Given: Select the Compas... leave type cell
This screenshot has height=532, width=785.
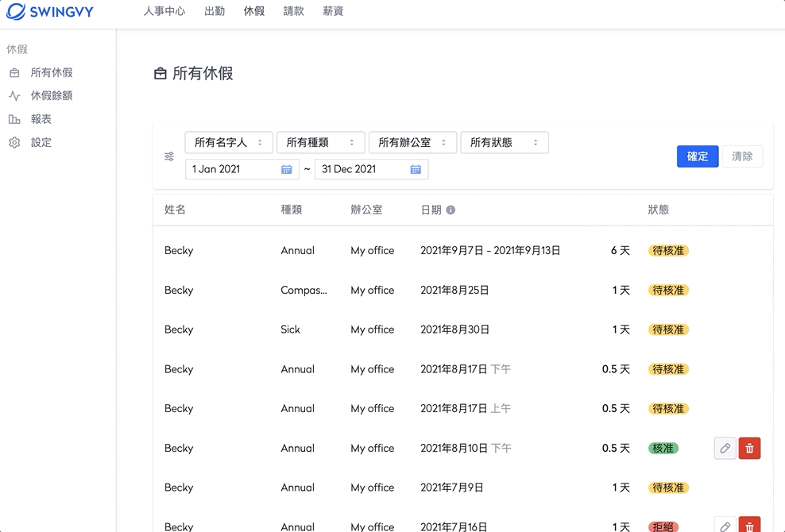Looking at the screenshot, I should 304,291.
